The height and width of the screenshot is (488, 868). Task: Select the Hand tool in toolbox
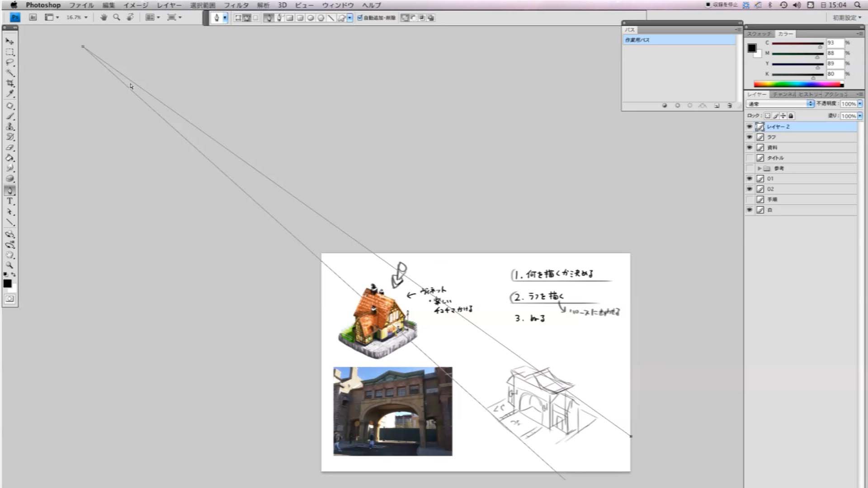coord(9,255)
